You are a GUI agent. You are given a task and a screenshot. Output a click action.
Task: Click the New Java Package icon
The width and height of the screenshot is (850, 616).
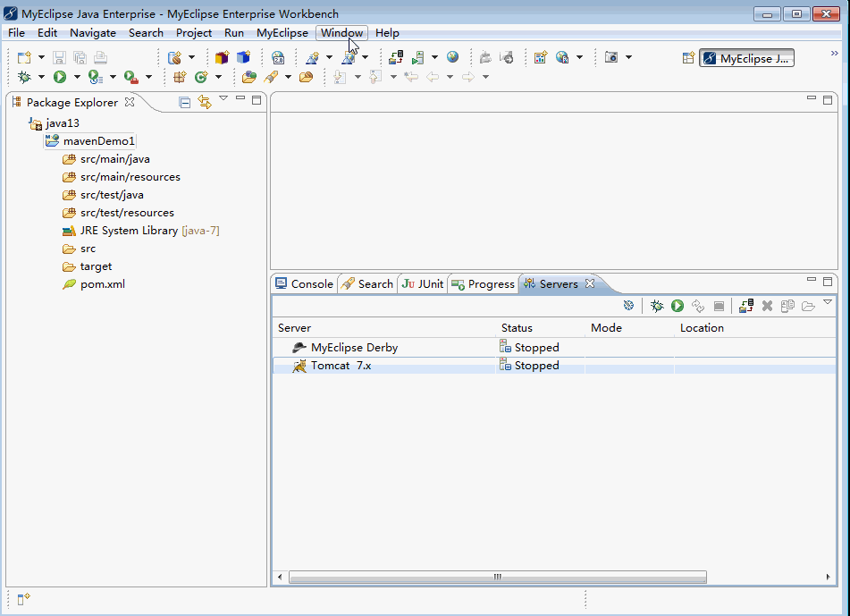tap(180, 77)
